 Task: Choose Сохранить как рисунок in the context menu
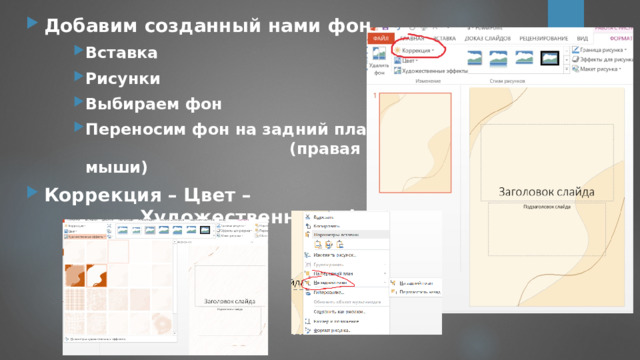point(340,312)
